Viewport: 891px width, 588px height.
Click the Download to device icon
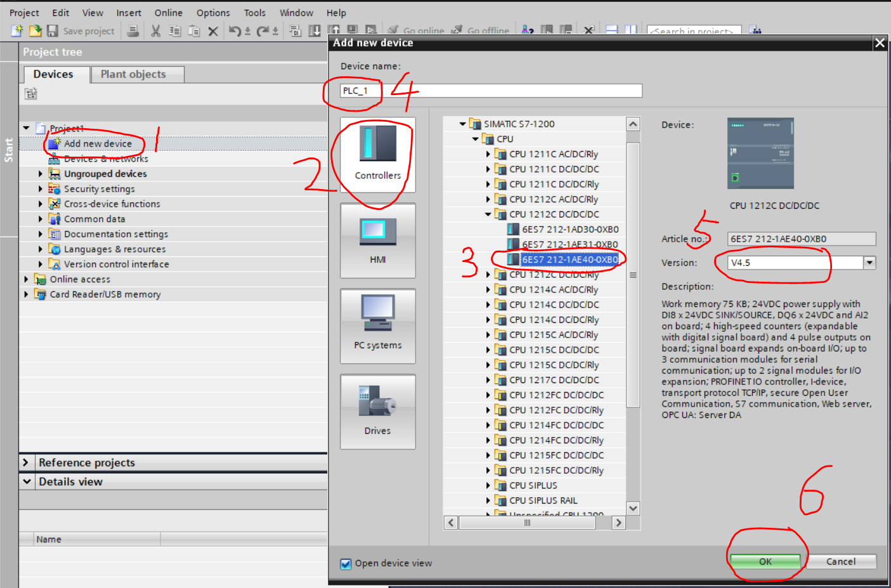coord(315,30)
